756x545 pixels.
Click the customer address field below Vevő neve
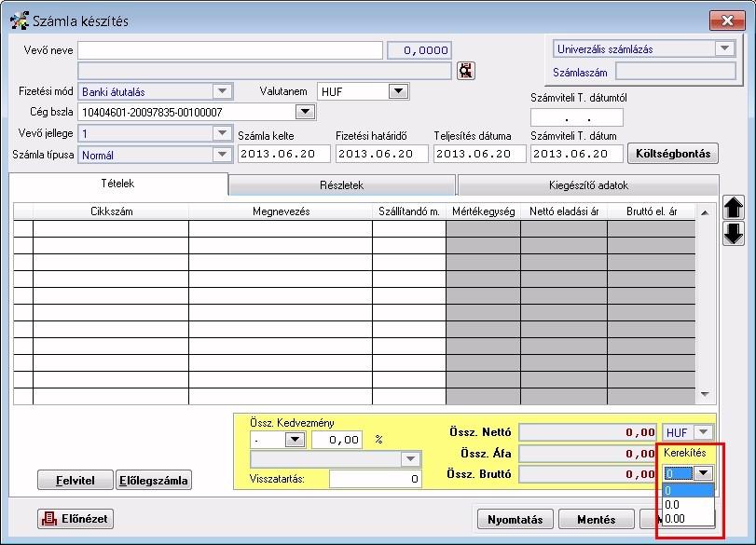(265, 71)
